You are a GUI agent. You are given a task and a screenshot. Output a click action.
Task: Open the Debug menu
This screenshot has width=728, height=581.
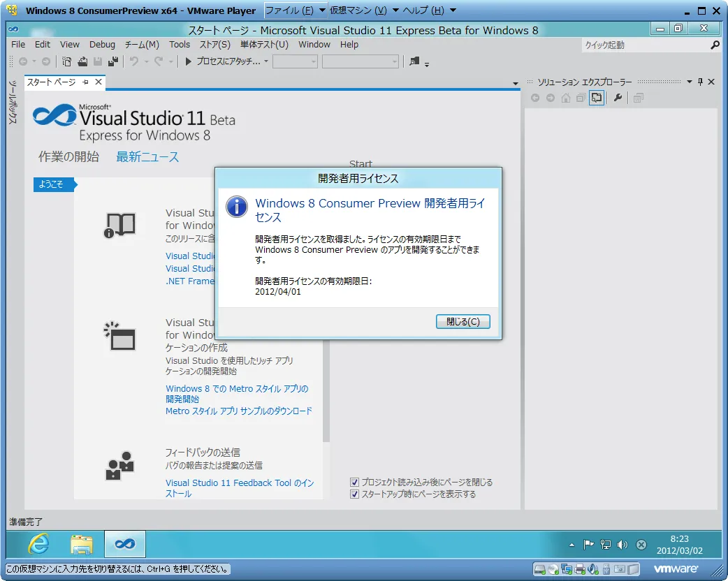(102, 45)
